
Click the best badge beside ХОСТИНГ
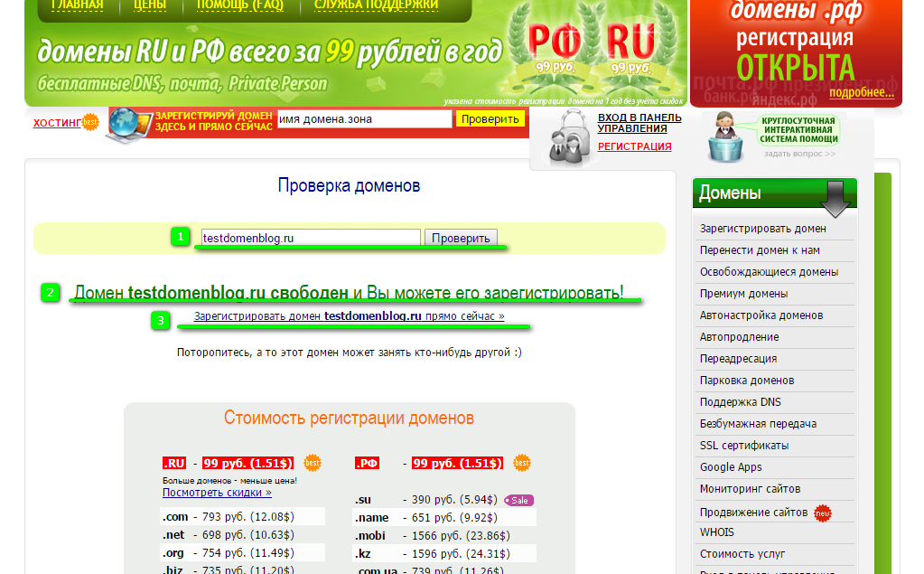point(90,122)
